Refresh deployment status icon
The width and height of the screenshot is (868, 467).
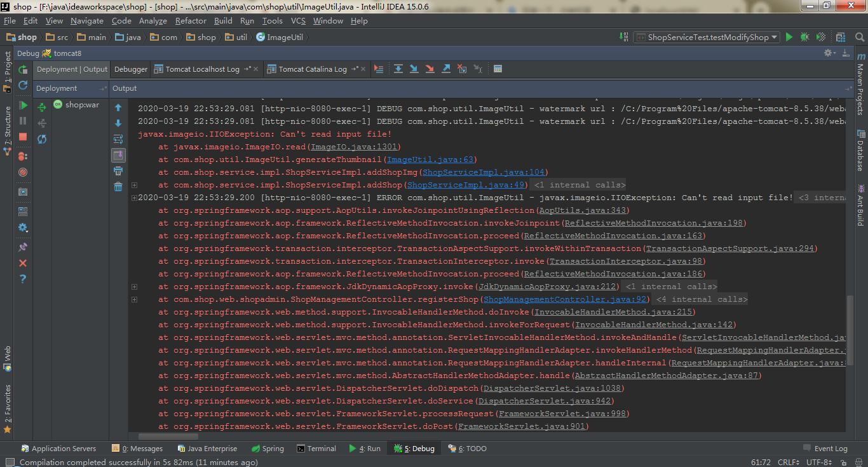click(42, 139)
